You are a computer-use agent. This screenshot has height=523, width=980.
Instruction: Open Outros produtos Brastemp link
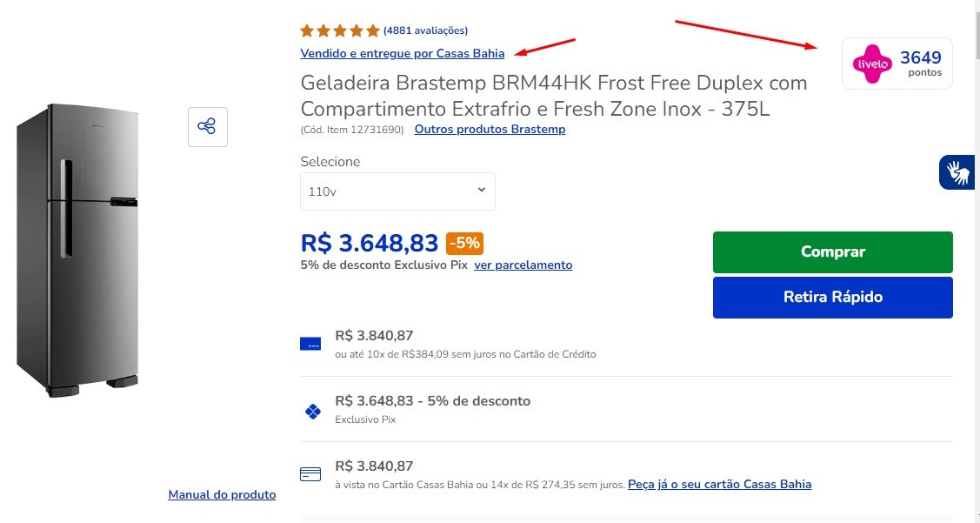pyautogui.click(x=490, y=130)
